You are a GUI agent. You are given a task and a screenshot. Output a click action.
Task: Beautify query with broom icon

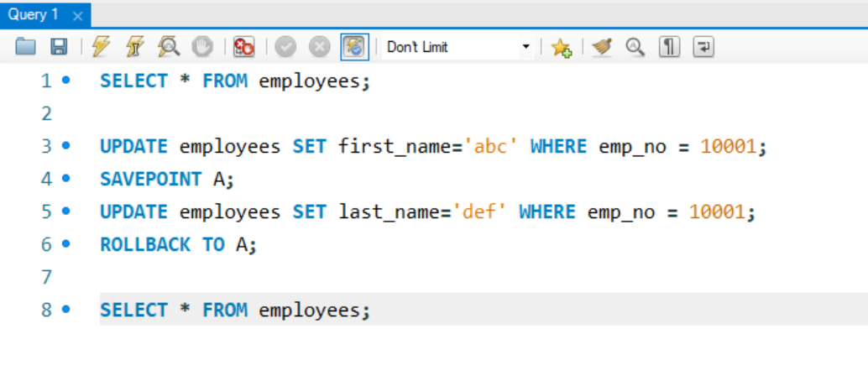[602, 47]
